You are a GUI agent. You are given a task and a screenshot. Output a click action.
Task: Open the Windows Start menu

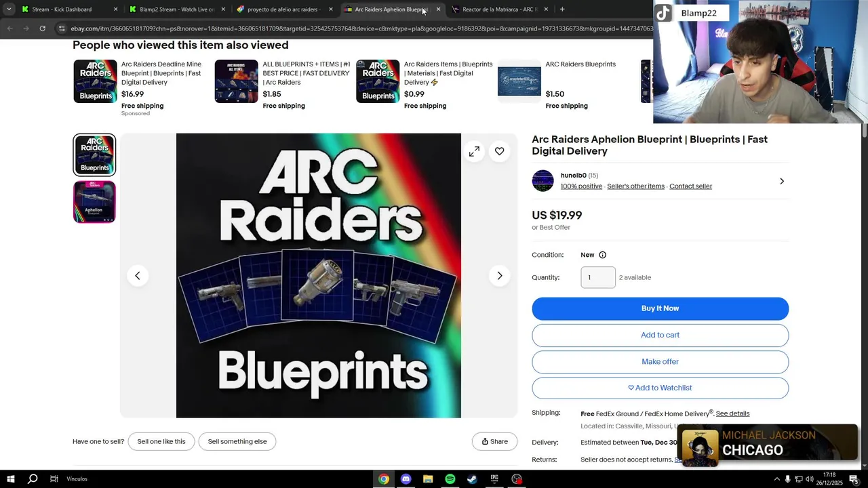click(11, 479)
